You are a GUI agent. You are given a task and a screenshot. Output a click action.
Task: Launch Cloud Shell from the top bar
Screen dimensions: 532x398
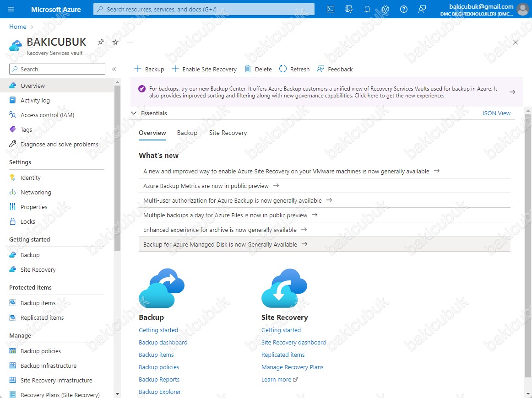point(331,9)
